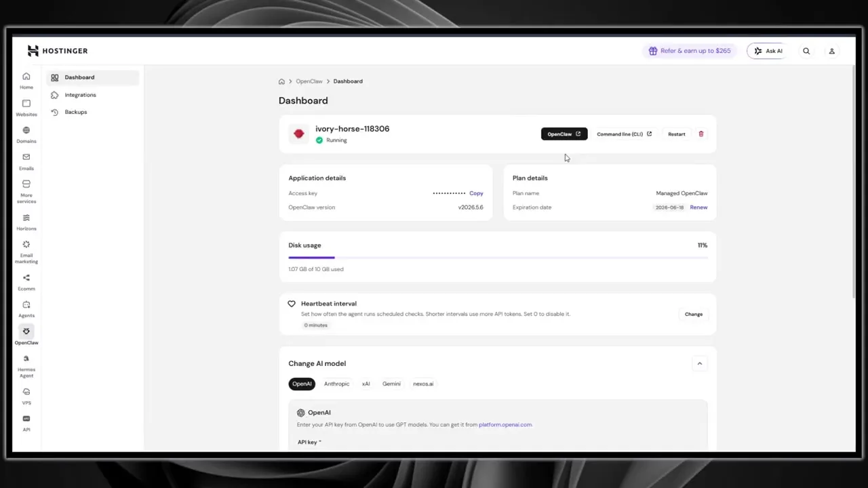Click Refer & earn up to $265
The image size is (868, 488).
point(690,51)
